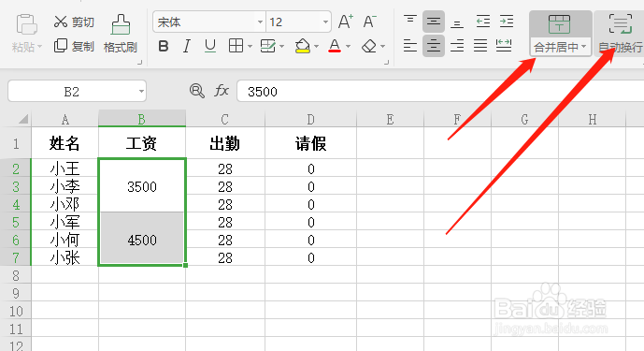Click header cell 请假
The height and width of the screenshot is (351, 644).
tap(310, 143)
